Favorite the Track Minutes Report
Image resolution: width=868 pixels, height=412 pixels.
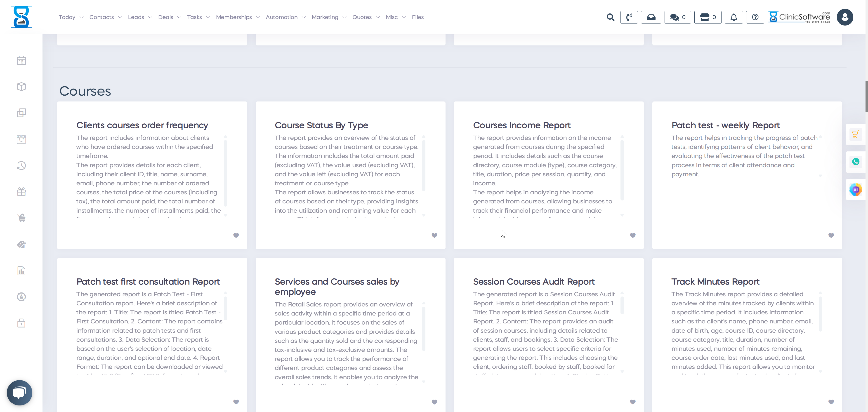(831, 402)
